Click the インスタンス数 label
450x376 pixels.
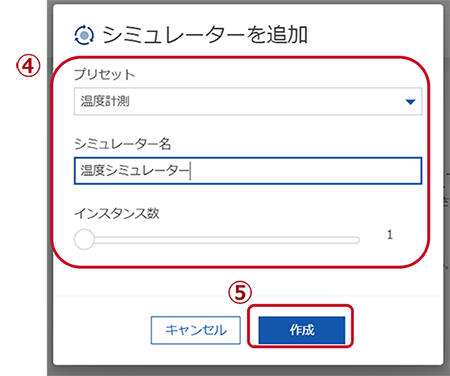click(x=117, y=213)
